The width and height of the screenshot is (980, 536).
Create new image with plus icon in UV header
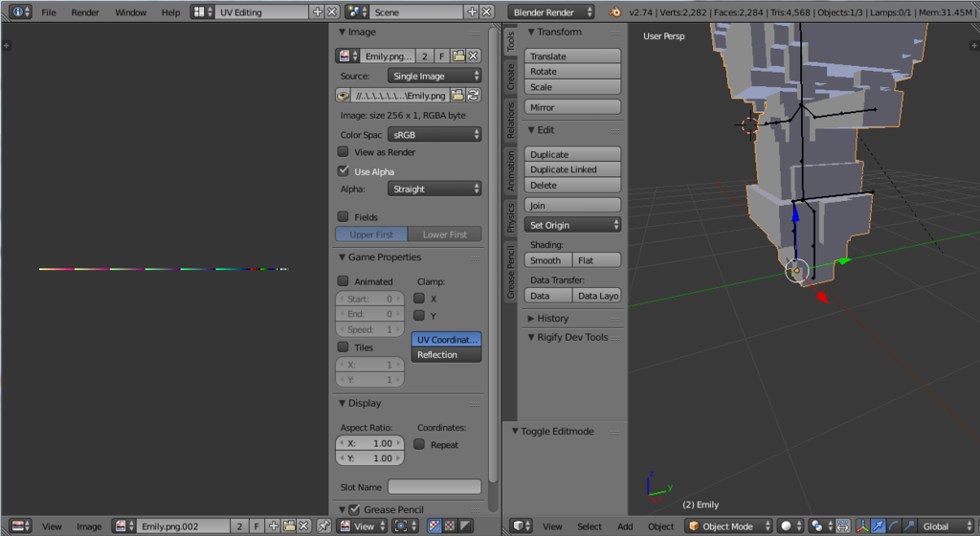click(x=273, y=526)
